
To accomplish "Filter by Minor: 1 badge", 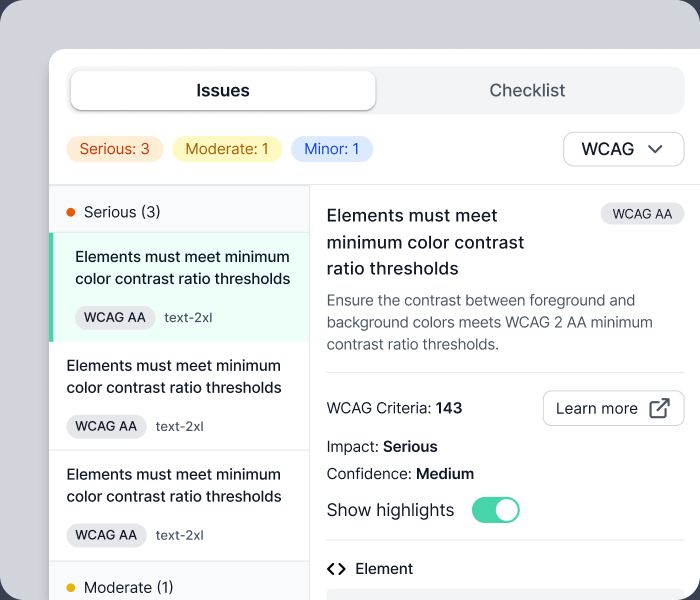I will coord(332,149).
